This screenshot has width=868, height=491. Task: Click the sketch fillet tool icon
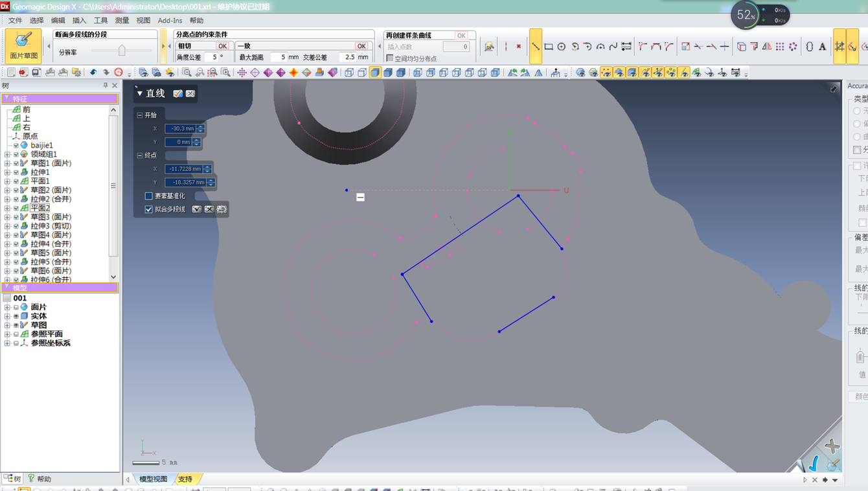[x=643, y=47]
